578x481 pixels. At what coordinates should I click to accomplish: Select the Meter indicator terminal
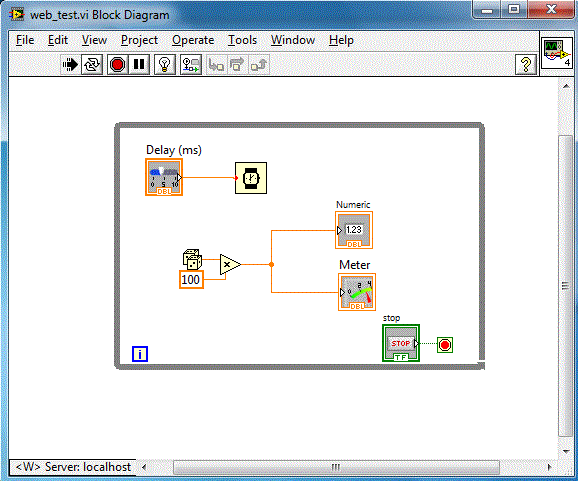357,292
